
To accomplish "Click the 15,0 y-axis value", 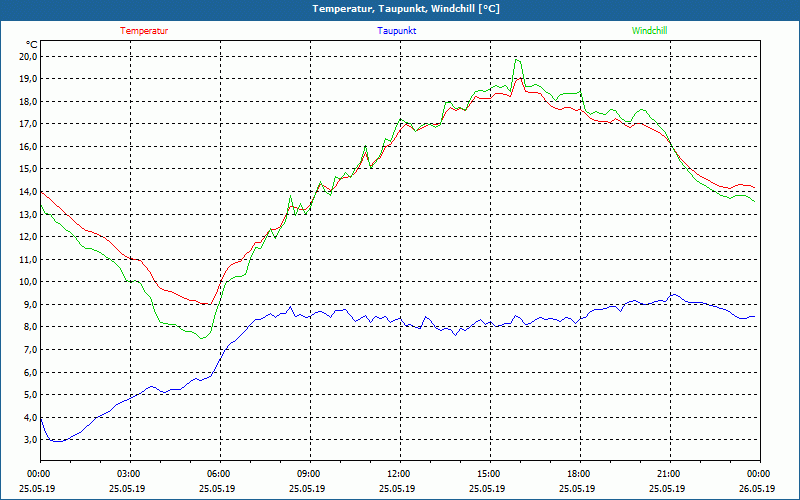I will click(x=29, y=169).
